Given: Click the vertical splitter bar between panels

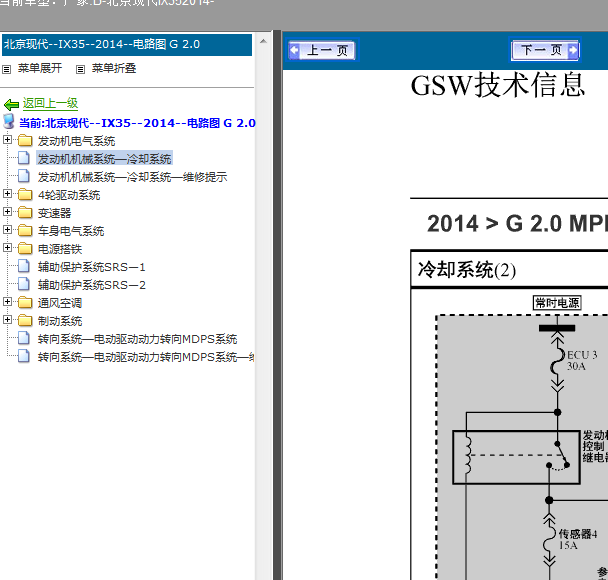Looking at the screenshot, I should point(277,306).
